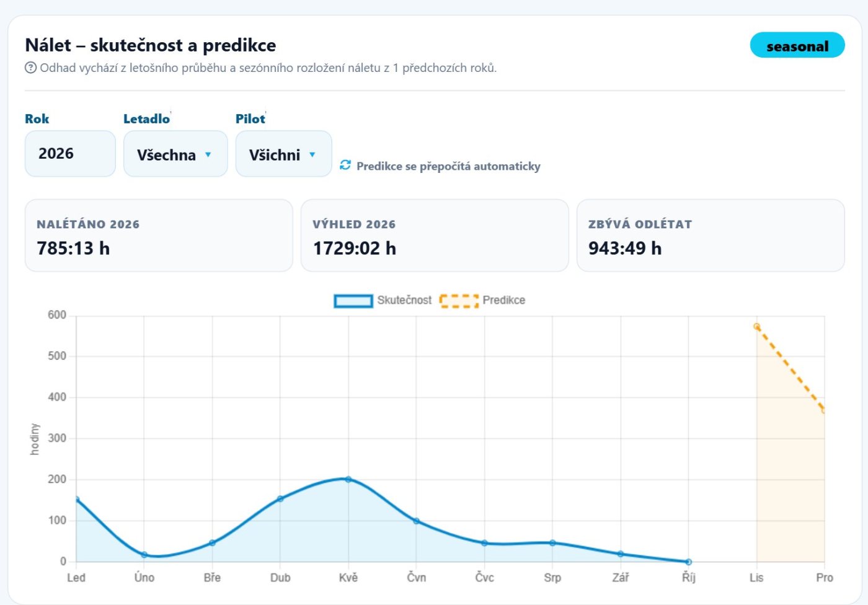Image resolution: width=868 pixels, height=605 pixels.
Task: Click the Letadlo field label
Action: coord(146,118)
